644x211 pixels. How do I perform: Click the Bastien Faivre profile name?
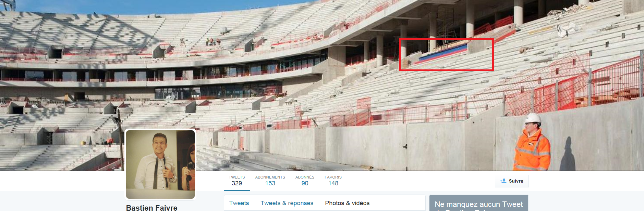pyautogui.click(x=152, y=208)
